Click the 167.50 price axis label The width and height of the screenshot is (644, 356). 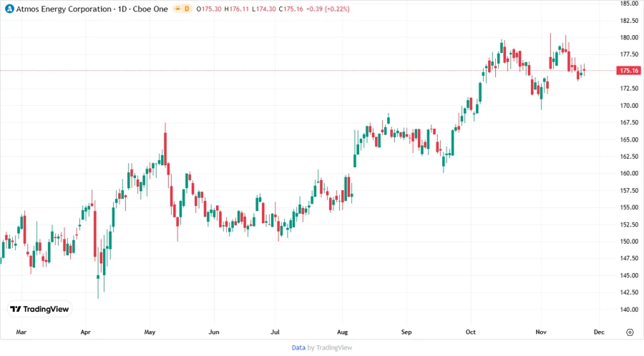point(629,122)
